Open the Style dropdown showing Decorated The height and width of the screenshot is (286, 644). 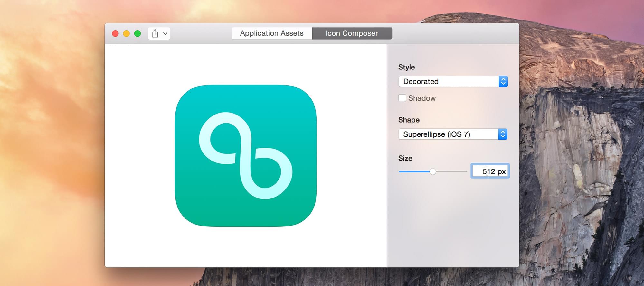(448, 81)
